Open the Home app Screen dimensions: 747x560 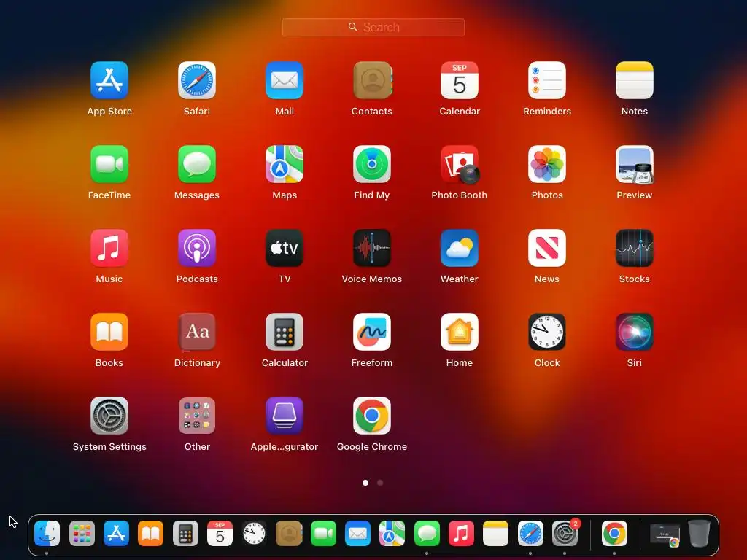(x=460, y=332)
